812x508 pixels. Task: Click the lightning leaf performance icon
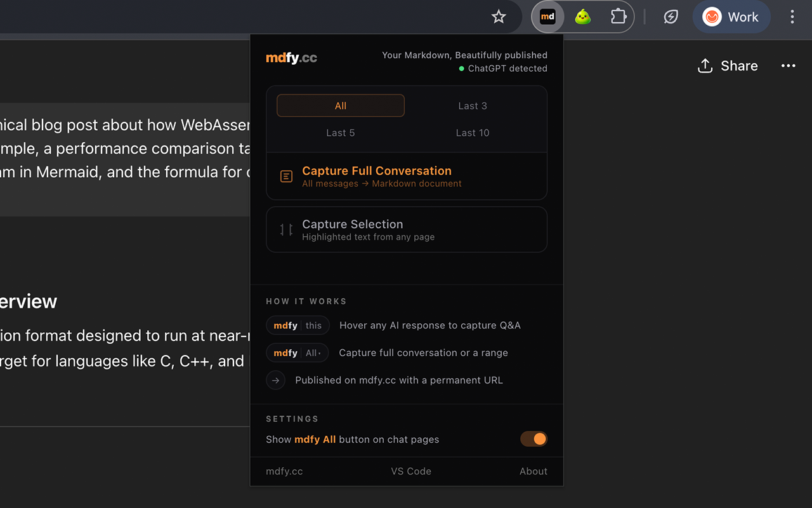coord(671,17)
